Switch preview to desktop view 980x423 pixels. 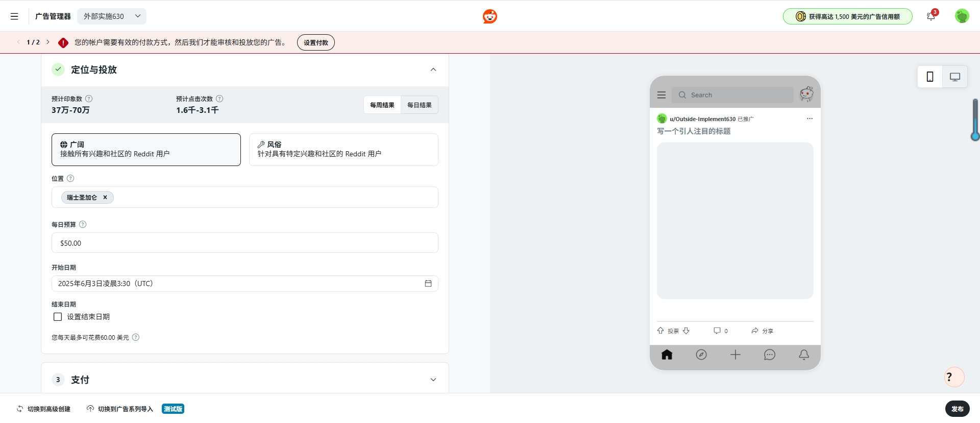(x=955, y=77)
